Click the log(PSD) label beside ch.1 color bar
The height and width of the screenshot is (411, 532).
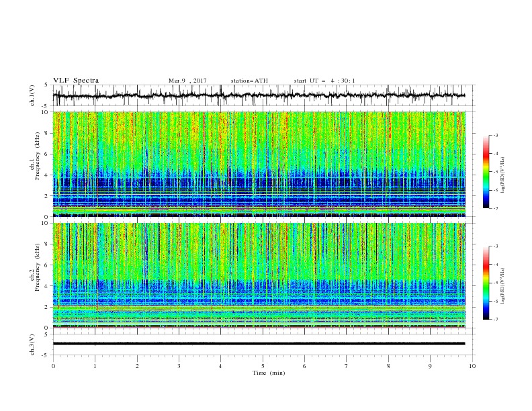point(503,175)
